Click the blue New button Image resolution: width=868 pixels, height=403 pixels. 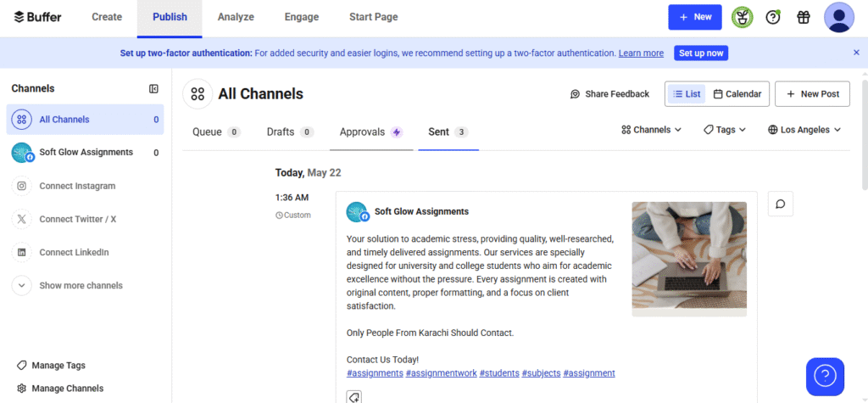(x=695, y=17)
